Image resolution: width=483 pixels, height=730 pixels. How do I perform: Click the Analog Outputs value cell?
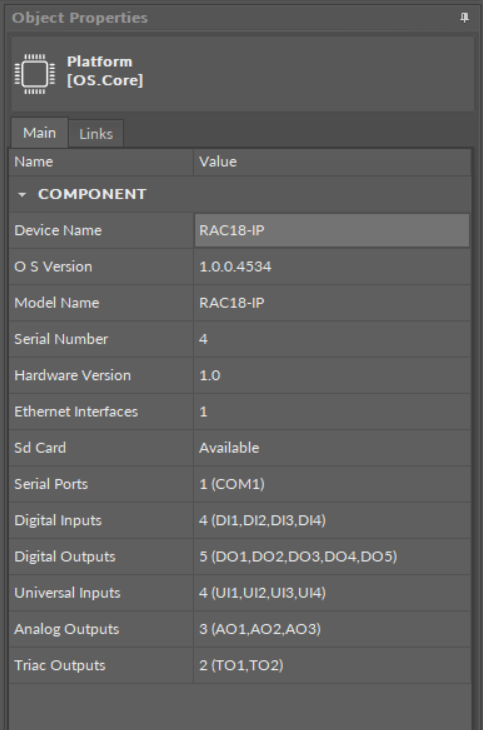point(332,629)
